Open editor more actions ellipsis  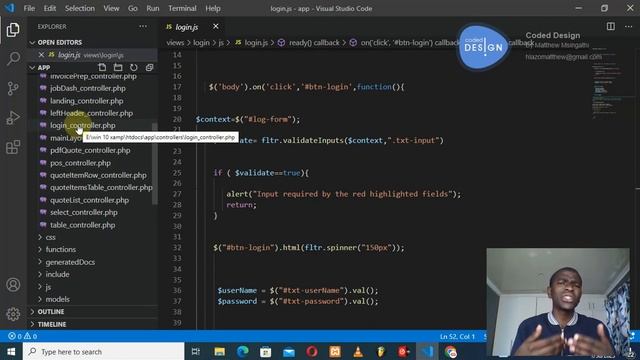coord(628,27)
